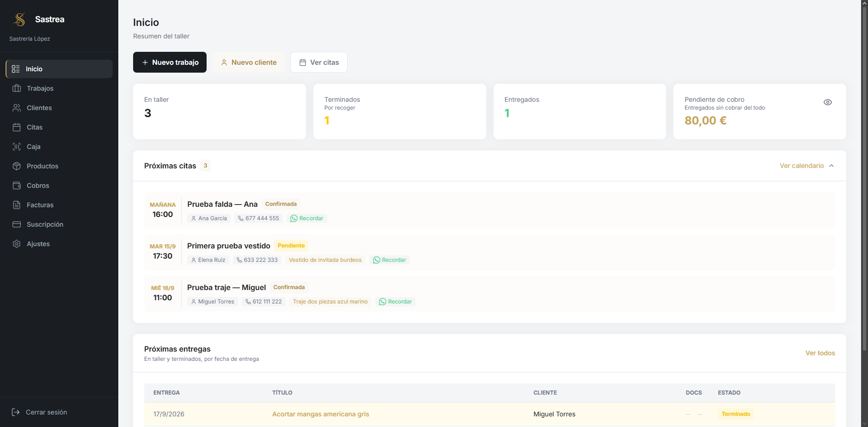This screenshot has height=427, width=868.
Task: Open Trabajos in the sidebar
Action: click(x=59, y=88)
